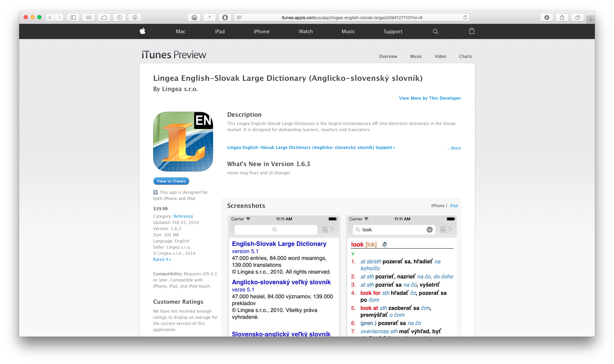Switch to the Video tab
Screen dimensions: 614x364
coord(440,57)
